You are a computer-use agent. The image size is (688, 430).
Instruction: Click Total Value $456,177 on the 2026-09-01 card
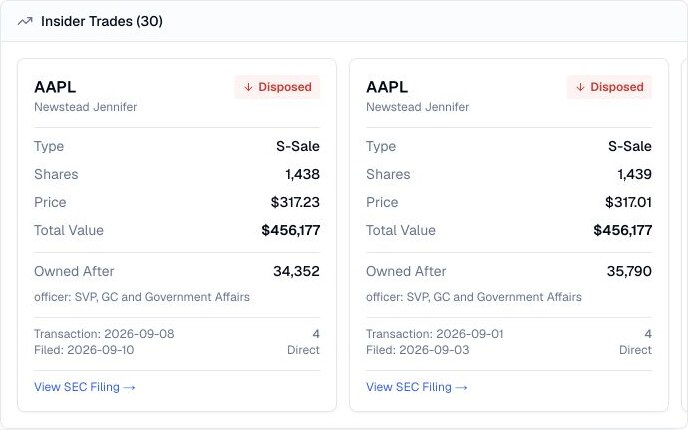pyautogui.click(x=623, y=230)
